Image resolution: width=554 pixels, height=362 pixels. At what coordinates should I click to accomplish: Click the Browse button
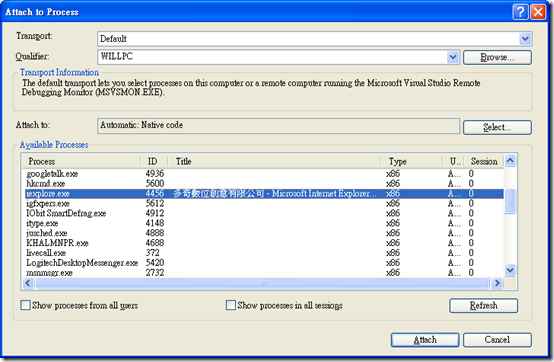(497, 57)
